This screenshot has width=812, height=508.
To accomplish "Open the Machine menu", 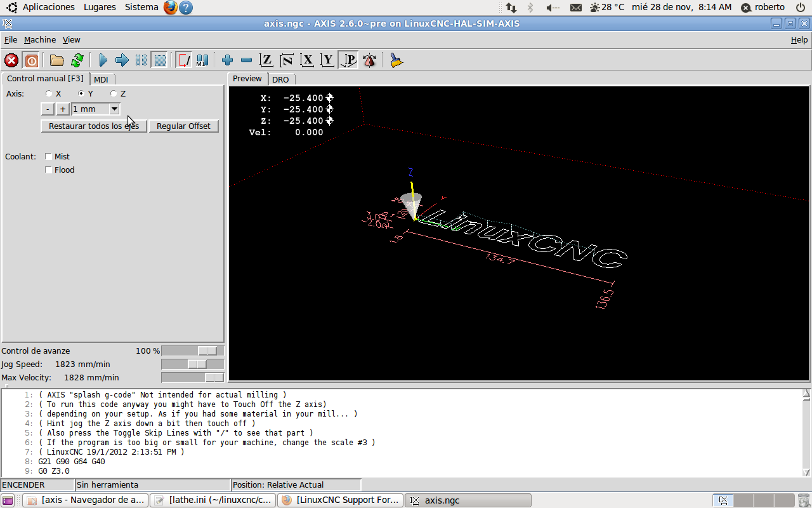I will 40,39.
